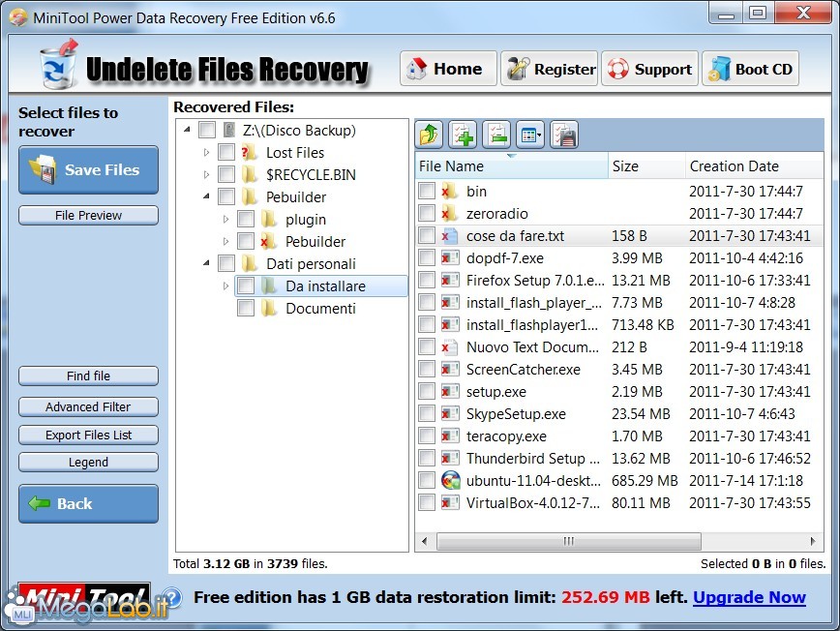Screen dimensions: 840x631
Task: Collapse the Dati personali tree node
Action: coord(206,263)
